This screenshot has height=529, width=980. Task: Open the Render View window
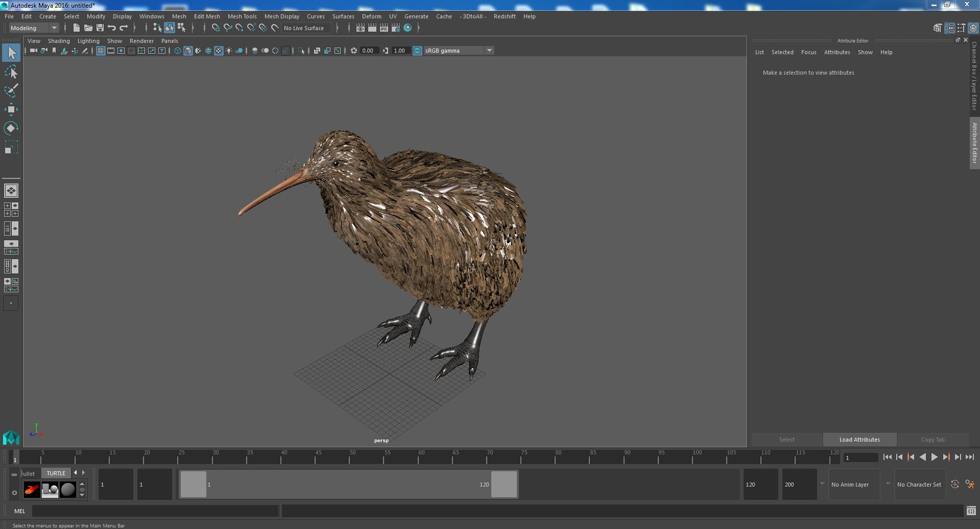click(x=360, y=28)
